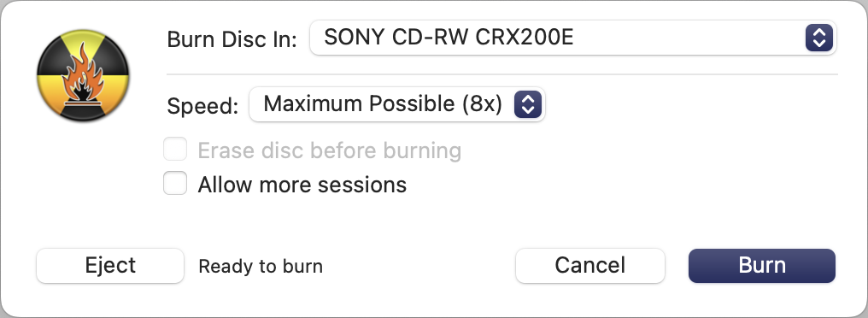Click the Speed label
Screen dimensions: 868x318
click(x=202, y=106)
